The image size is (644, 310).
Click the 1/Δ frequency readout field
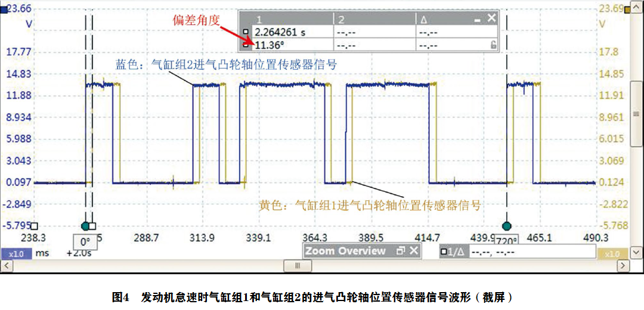[x=532, y=252]
